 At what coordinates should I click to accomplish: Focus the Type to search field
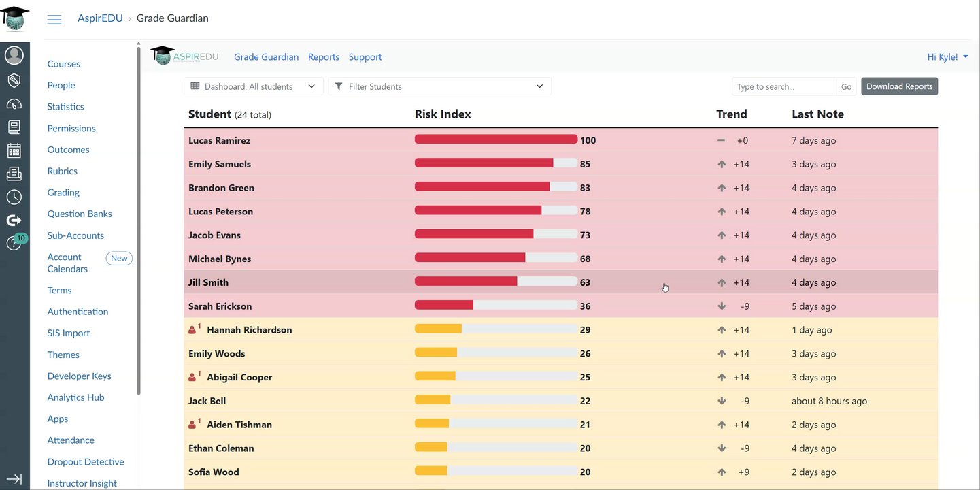coord(784,86)
